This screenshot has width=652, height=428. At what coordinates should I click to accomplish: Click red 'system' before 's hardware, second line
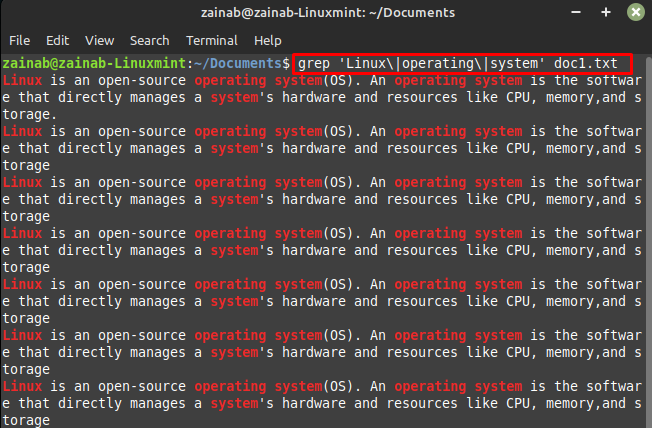[x=235, y=98]
